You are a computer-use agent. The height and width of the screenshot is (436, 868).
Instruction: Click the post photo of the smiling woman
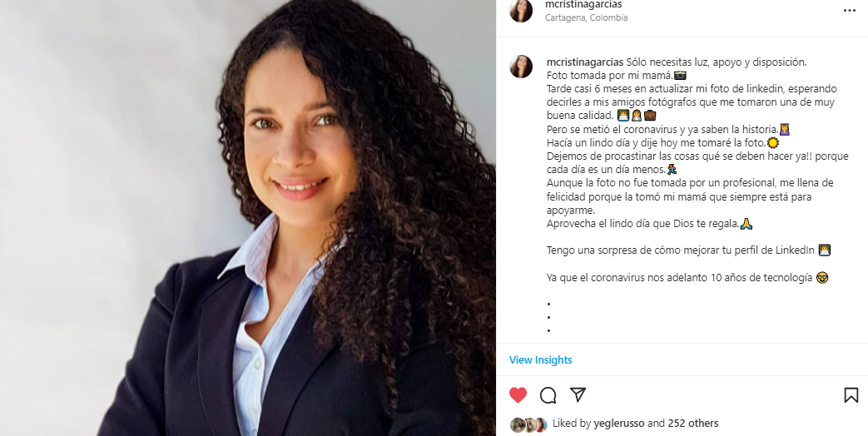pyautogui.click(x=248, y=218)
